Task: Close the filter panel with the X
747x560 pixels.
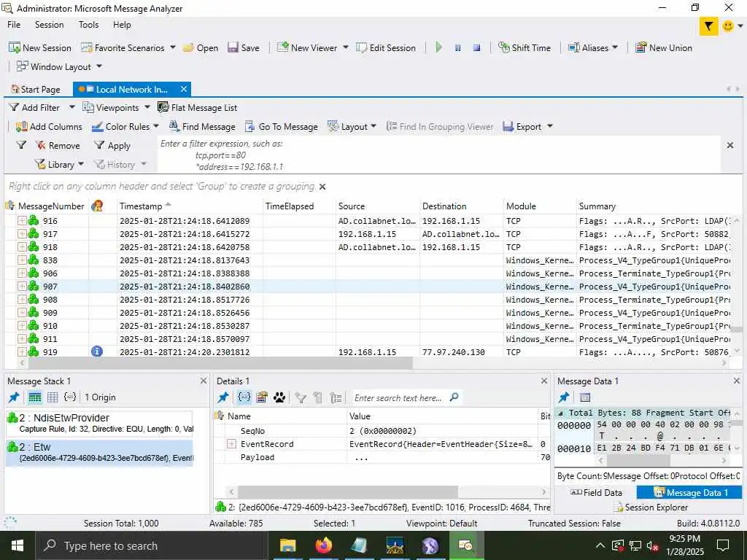Action: [729, 145]
